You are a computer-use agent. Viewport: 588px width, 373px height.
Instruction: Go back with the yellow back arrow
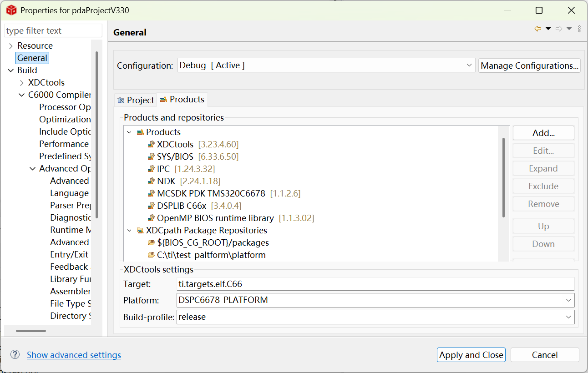pos(538,29)
